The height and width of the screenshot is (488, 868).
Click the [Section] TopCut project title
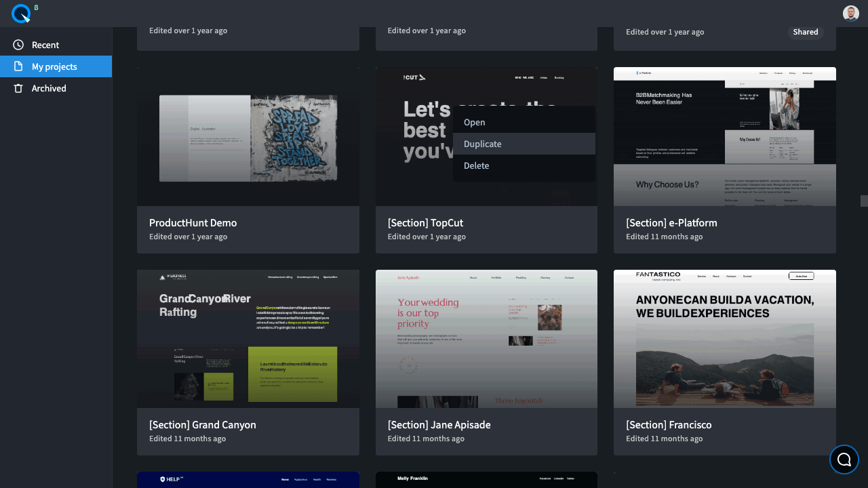click(x=425, y=223)
